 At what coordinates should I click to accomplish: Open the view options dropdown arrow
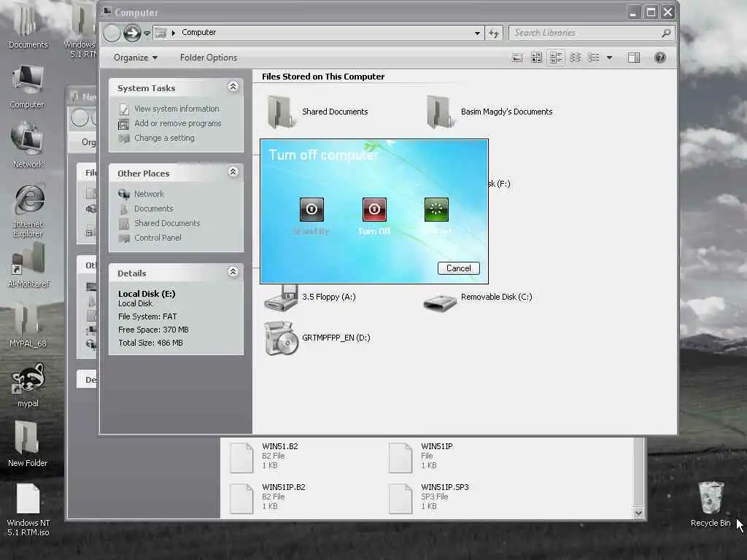pos(609,58)
